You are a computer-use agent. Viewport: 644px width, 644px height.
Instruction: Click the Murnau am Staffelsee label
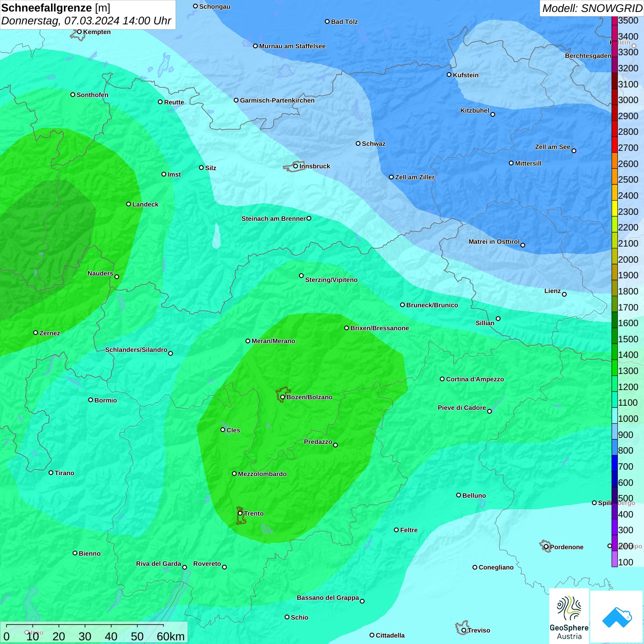click(292, 46)
